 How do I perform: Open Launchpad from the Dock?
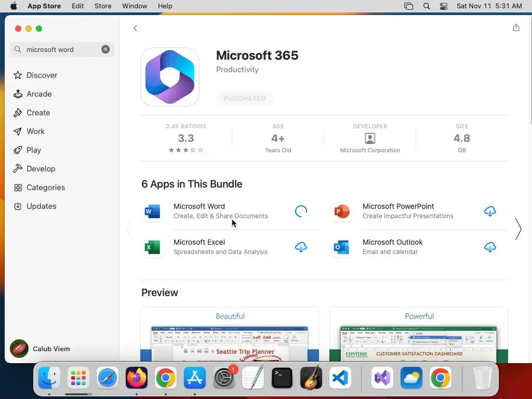tap(78, 378)
